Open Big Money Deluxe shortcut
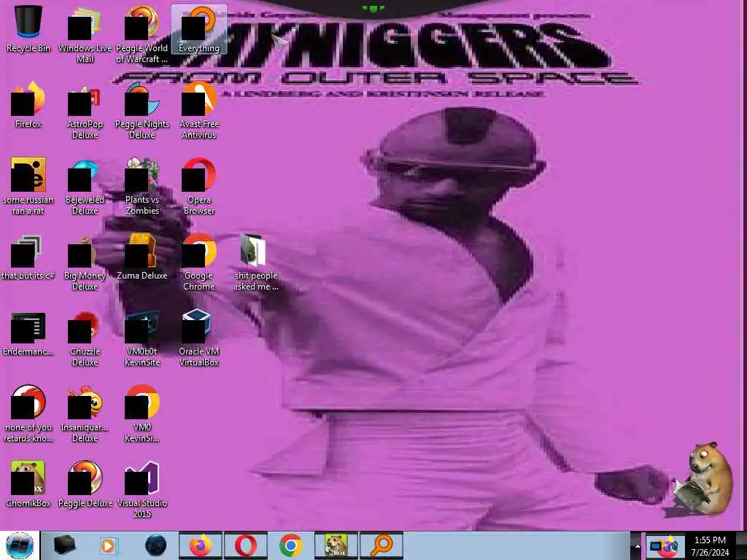The width and height of the screenshot is (747, 560). pos(85,262)
